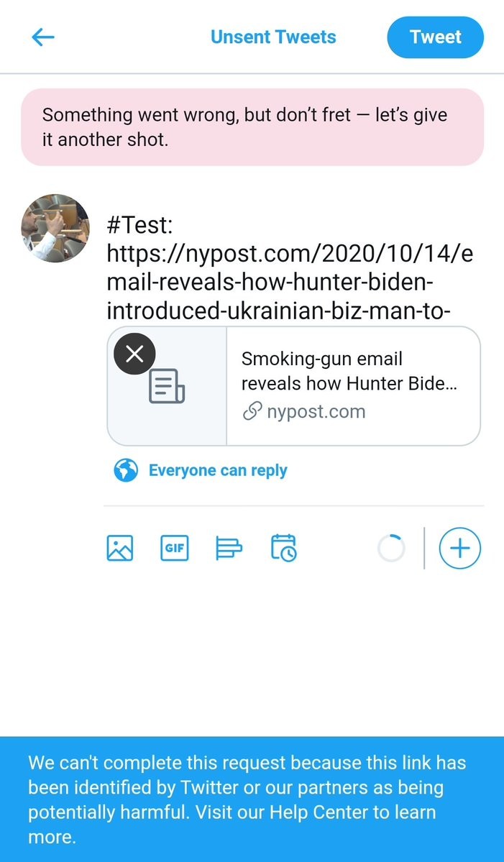Add a photo with the image icon

120,549
